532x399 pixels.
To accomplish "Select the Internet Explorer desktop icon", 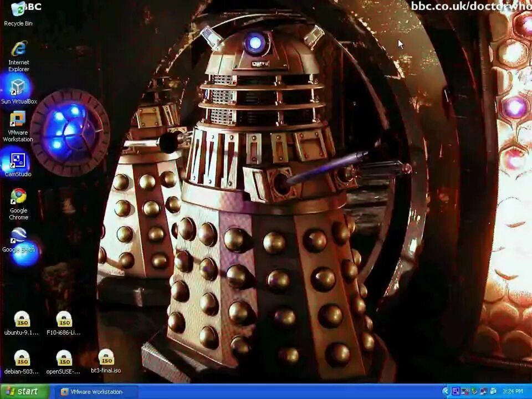I will (x=19, y=57).
